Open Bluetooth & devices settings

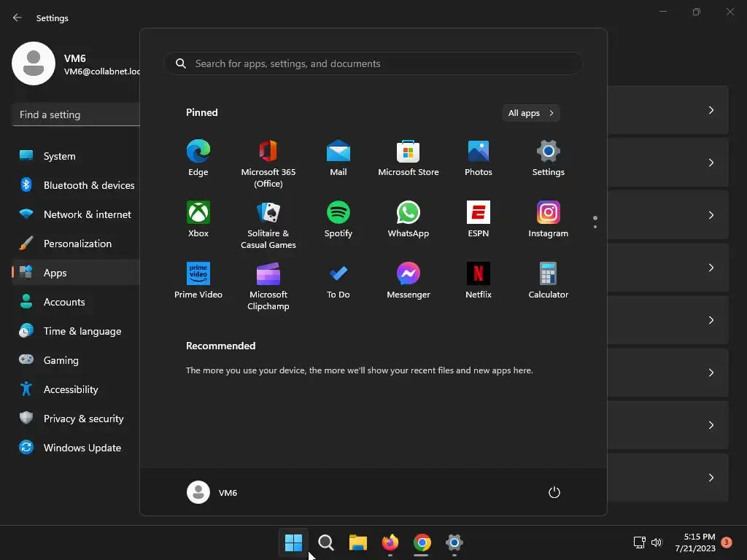[x=76, y=185]
